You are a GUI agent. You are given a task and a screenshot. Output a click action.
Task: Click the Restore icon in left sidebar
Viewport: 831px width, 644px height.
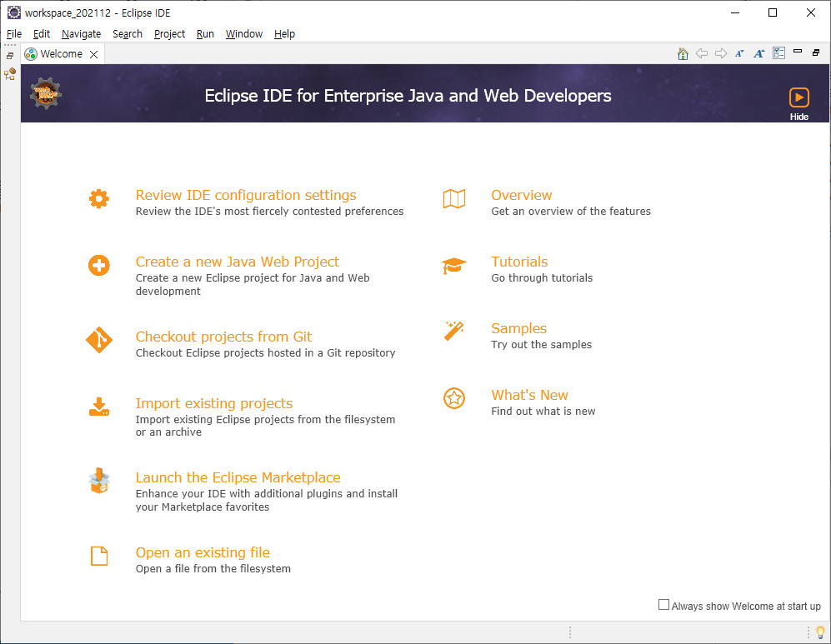(x=10, y=56)
